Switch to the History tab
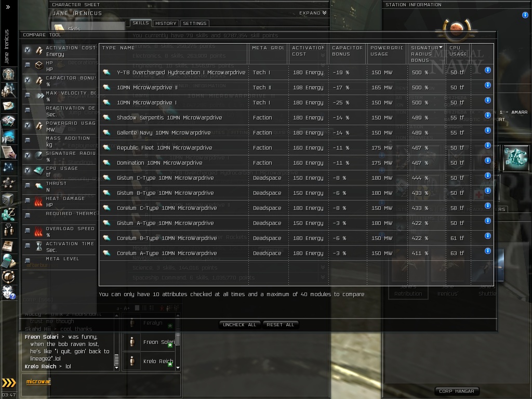Viewport: 532px width, 399px height. (x=166, y=23)
